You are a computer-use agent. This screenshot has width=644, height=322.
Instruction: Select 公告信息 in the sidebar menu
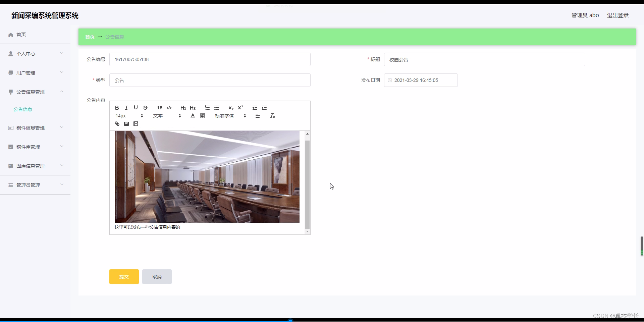click(23, 109)
